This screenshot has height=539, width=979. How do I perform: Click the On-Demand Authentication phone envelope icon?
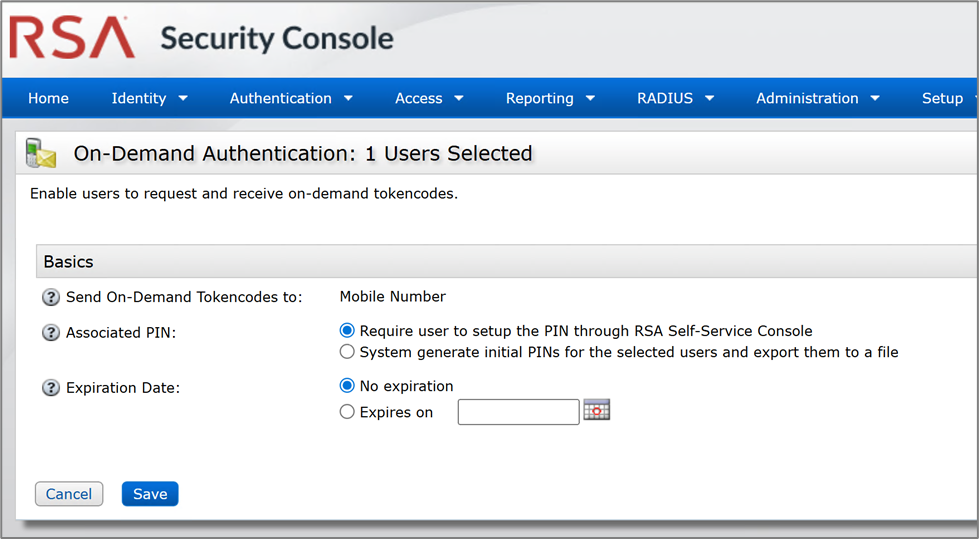coord(41,154)
